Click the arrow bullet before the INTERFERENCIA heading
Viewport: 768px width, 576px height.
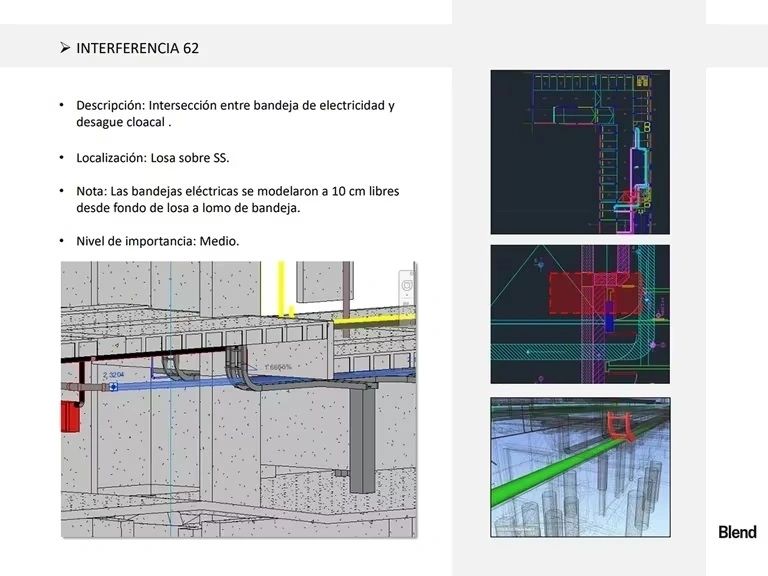click(x=65, y=48)
